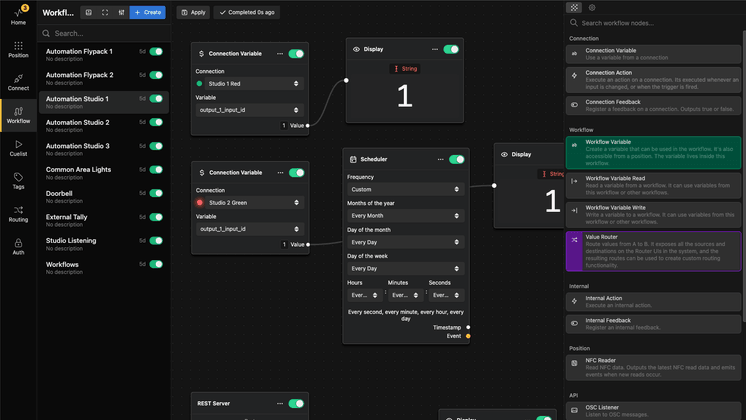The image size is (746, 420).
Task: Click the Scheduler Event output port
Action: click(x=468, y=336)
